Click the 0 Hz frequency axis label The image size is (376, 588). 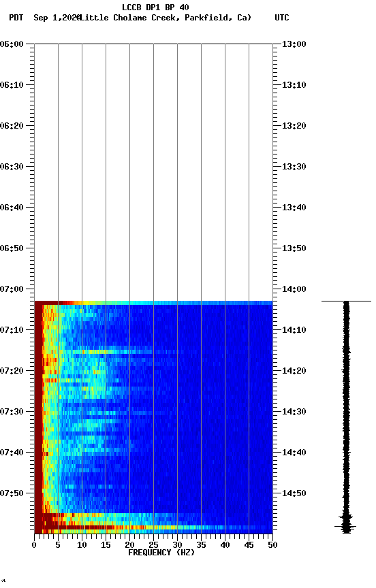pyautogui.click(x=34, y=545)
